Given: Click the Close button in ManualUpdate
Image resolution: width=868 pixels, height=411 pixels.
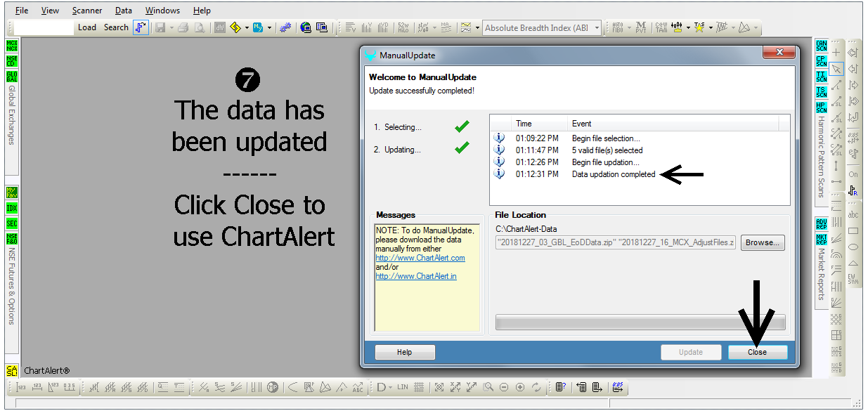Looking at the screenshot, I should coord(757,352).
